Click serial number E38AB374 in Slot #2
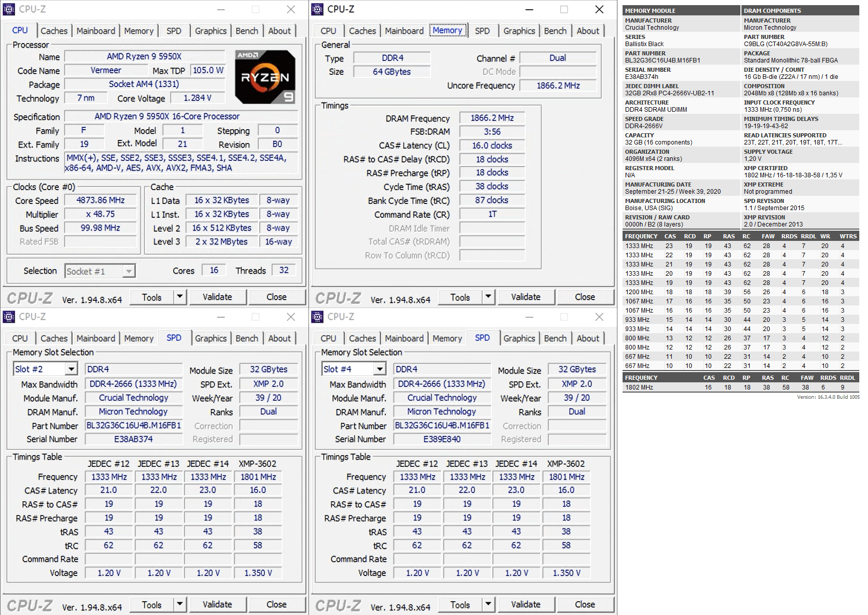The width and height of the screenshot is (868, 615). (134, 439)
